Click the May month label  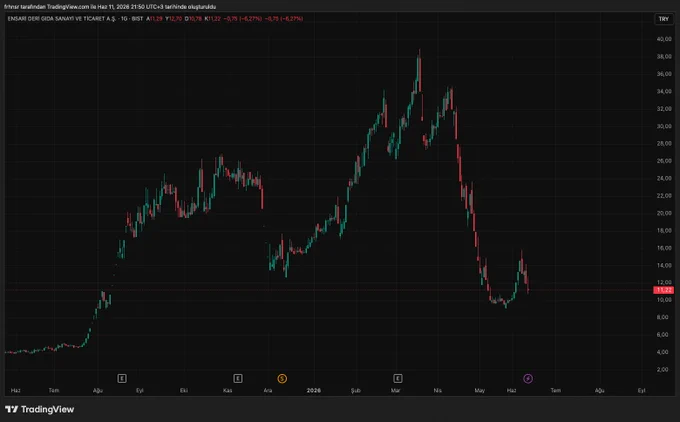pos(479,390)
